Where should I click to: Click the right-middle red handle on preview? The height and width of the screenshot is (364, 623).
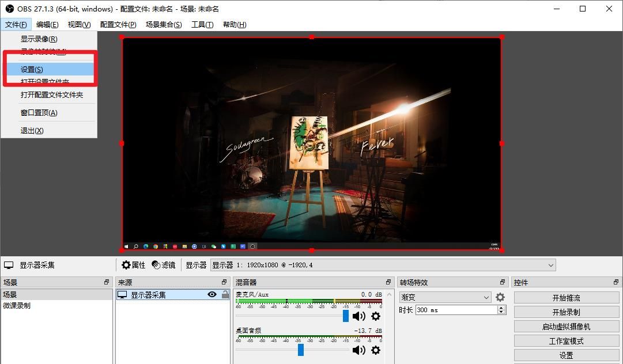pos(502,143)
